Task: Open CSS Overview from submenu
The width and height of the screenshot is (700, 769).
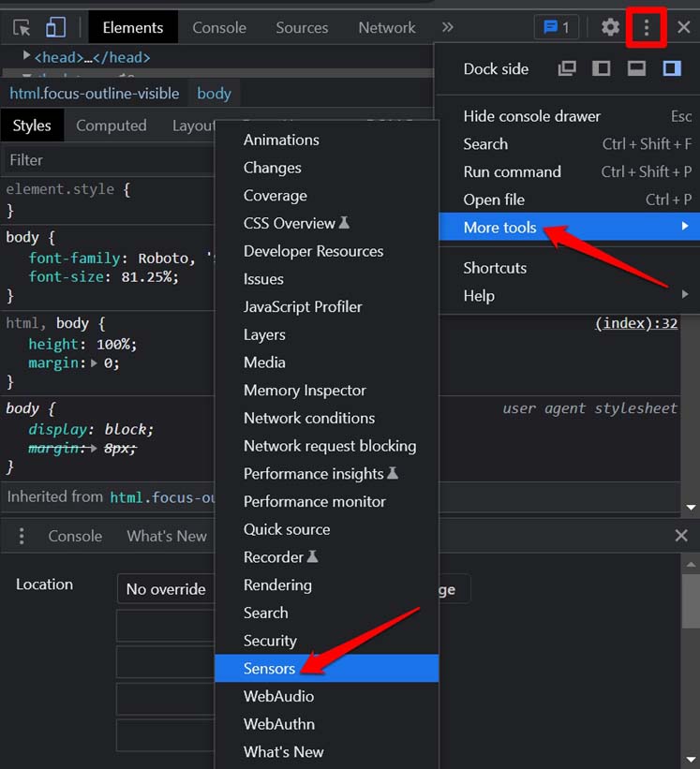Action: pyautogui.click(x=327, y=224)
